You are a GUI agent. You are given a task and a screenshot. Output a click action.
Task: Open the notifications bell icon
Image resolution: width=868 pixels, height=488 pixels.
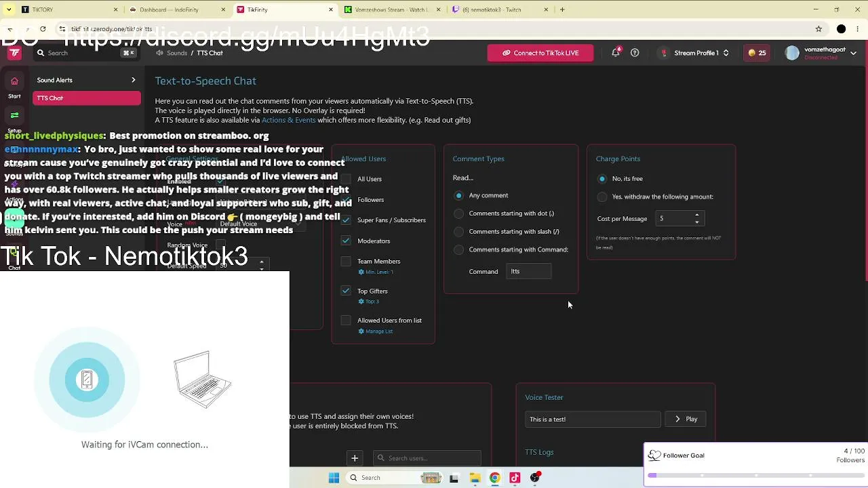[616, 53]
